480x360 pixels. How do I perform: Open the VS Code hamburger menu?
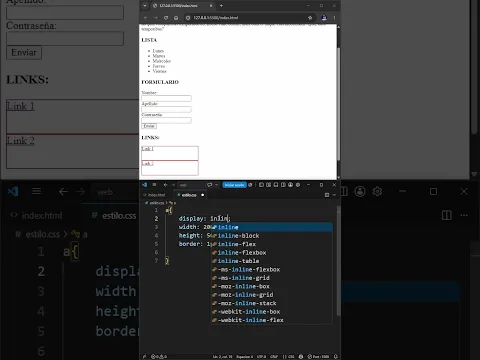click(x=154, y=185)
